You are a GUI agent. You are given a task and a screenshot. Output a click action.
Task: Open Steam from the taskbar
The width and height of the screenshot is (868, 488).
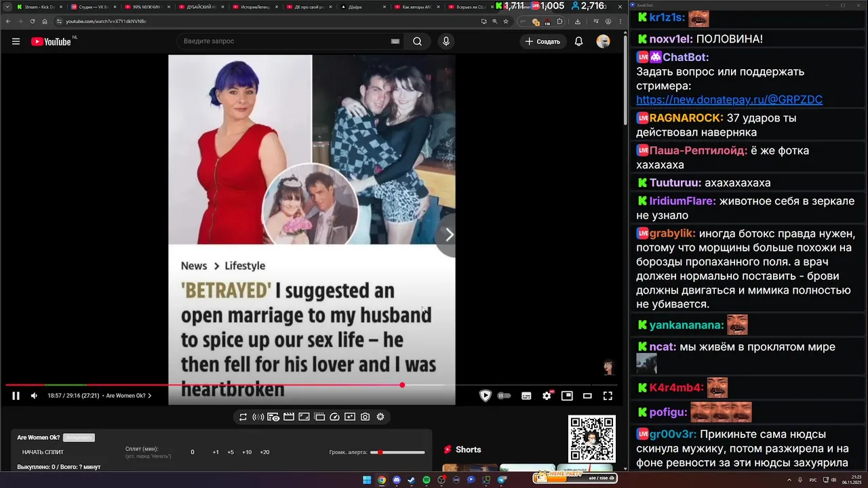point(412,480)
